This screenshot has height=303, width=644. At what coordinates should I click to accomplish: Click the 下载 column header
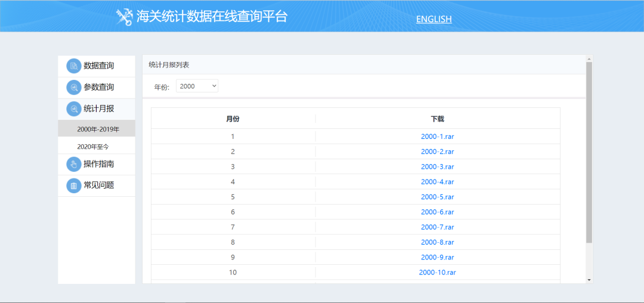438,119
